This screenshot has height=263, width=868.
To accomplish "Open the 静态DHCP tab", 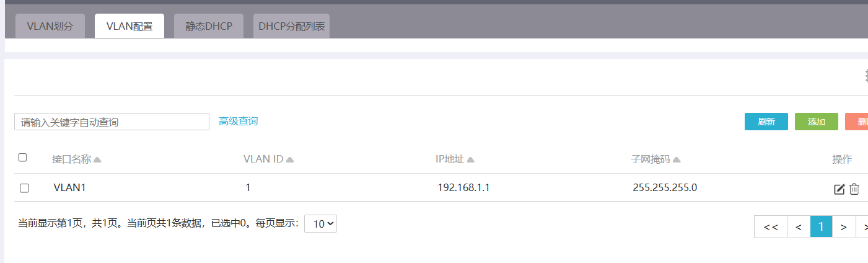I will tap(209, 26).
